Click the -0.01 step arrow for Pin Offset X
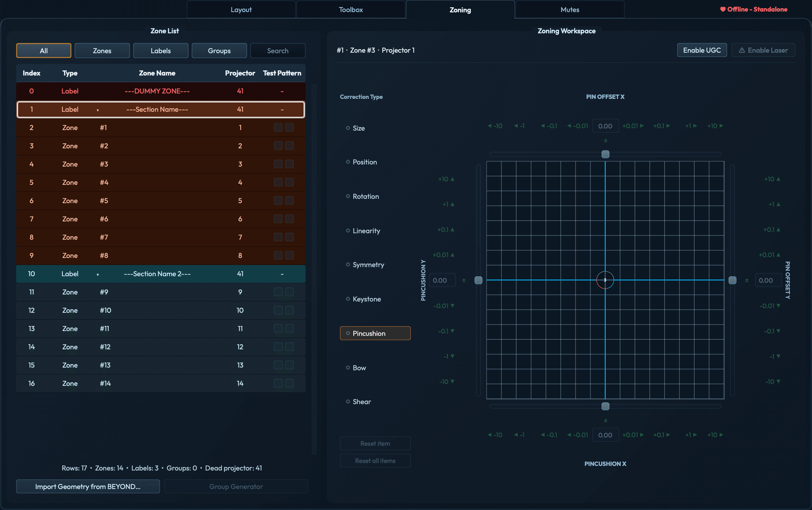Viewport: 812px width, 510px height. 577,126
